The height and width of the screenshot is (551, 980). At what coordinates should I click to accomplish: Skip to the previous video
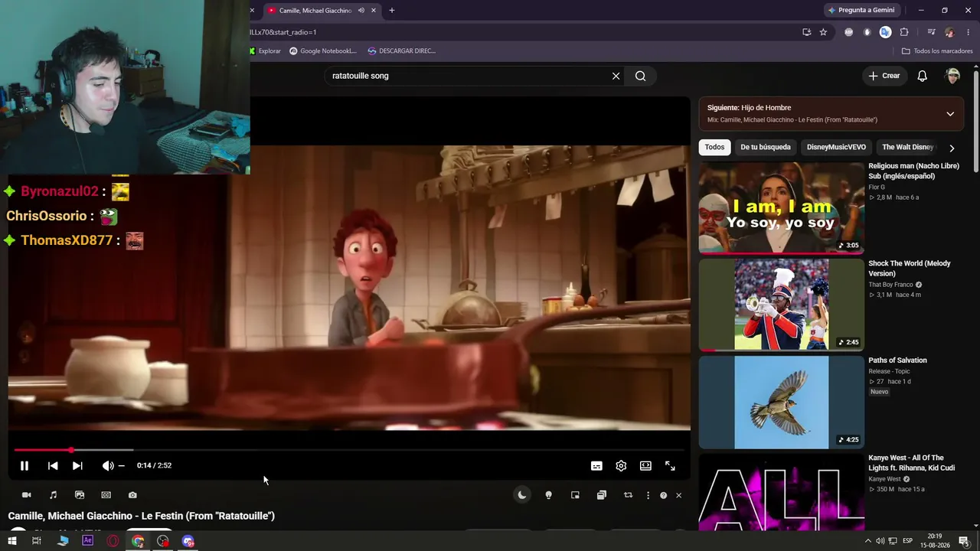[x=53, y=465]
